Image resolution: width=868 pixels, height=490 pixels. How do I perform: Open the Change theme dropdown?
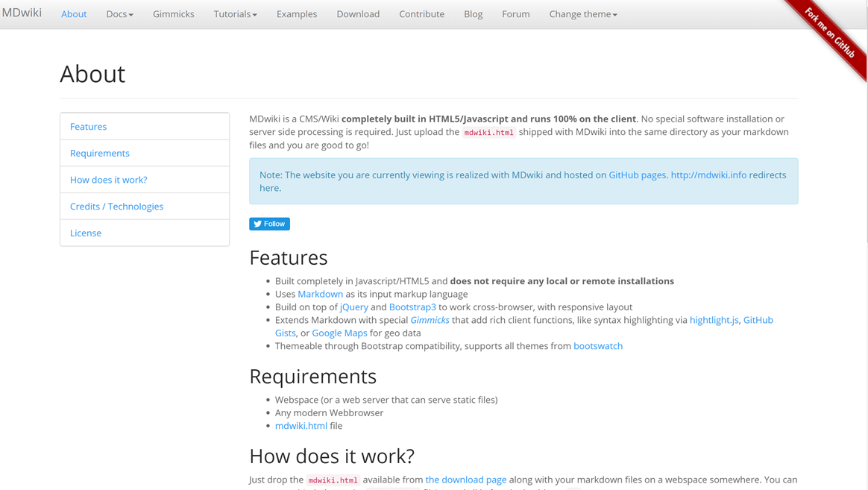582,13
